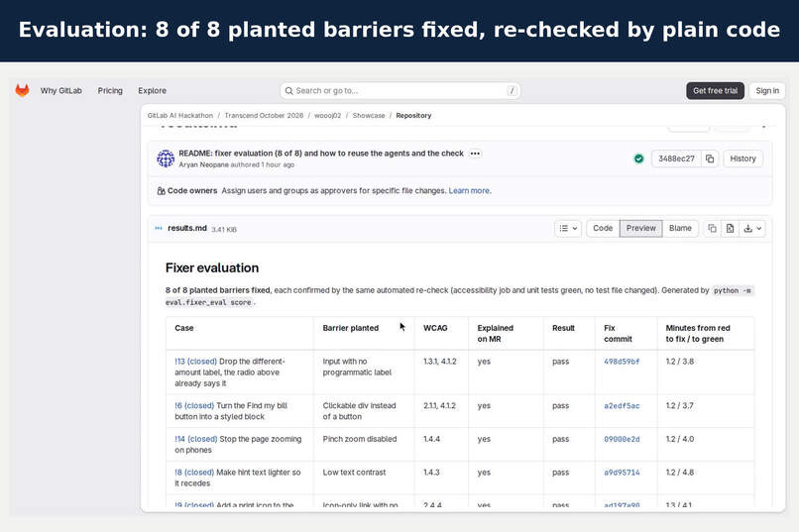799x532 pixels.
Task: Open the table of contents dropdown
Action: [568, 229]
